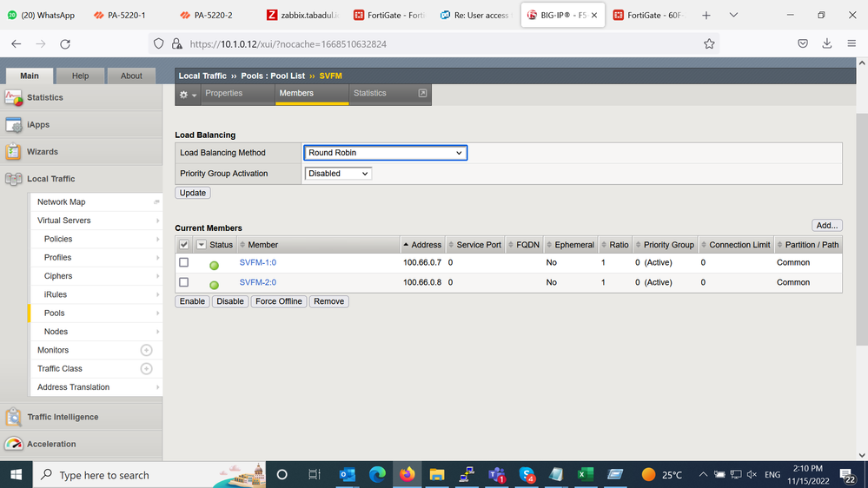Click page vertical scrollbar
The width and height of the screenshot is (868, 488).
[x=862, y=229]
